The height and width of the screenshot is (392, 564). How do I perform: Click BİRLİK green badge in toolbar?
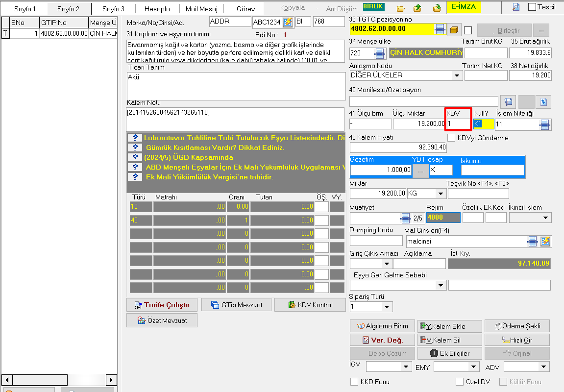coord(373,6)
